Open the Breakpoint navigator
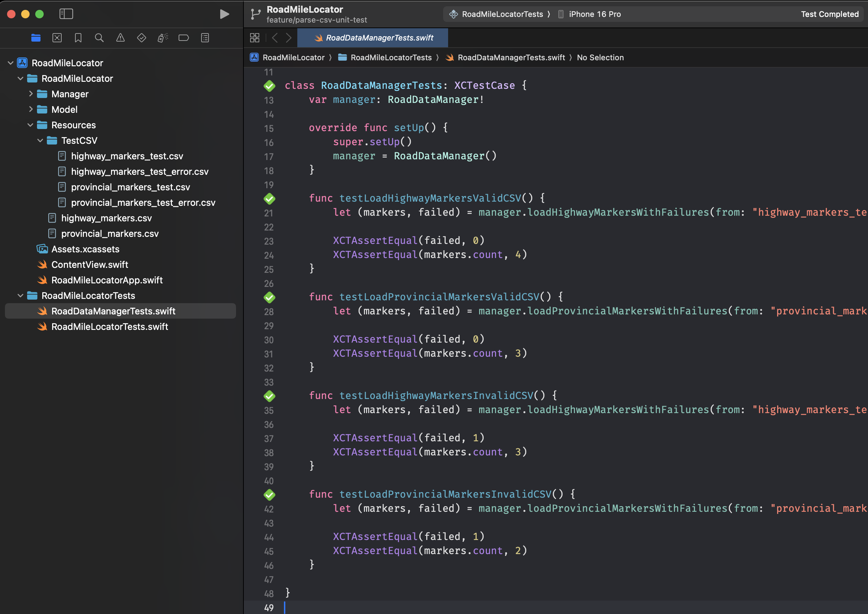The height and width of the screenshot is (614, 868). coord(184,38)
